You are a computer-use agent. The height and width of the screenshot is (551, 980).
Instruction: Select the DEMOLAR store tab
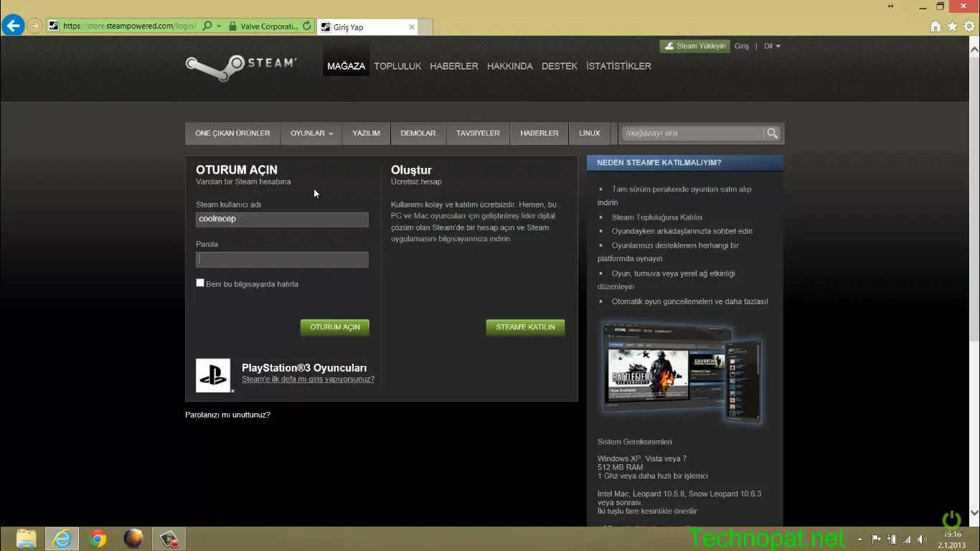(x=418, y=133)
